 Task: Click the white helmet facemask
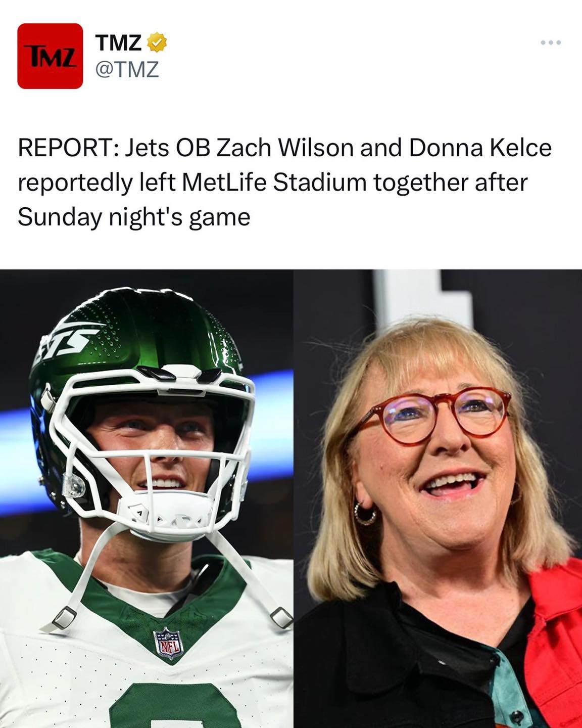(152, 445)
